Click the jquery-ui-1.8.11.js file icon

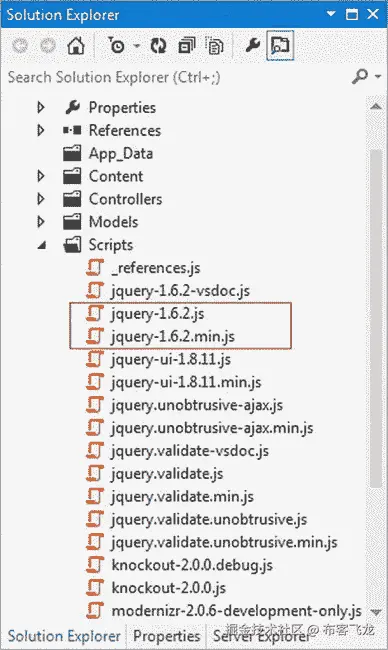(x=95, y=359)
